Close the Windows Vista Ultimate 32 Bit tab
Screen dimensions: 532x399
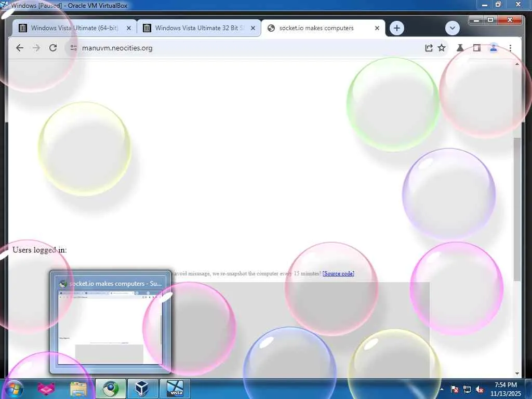[x=253, y=28]
